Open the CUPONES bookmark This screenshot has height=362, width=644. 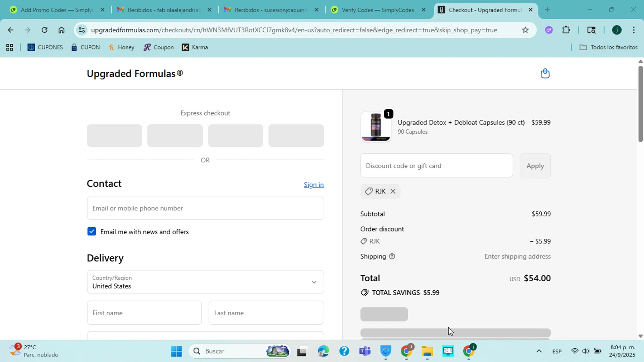[45, 48]
